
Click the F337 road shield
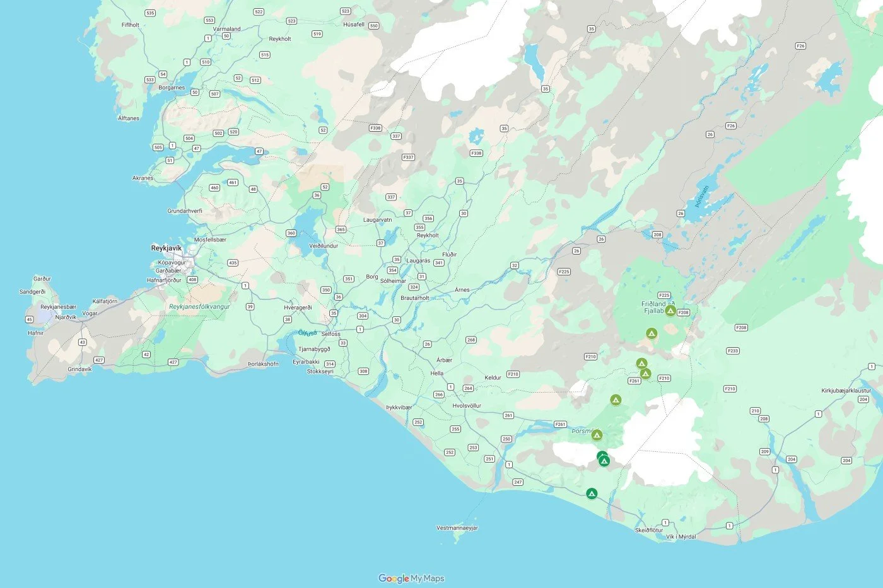409,158
